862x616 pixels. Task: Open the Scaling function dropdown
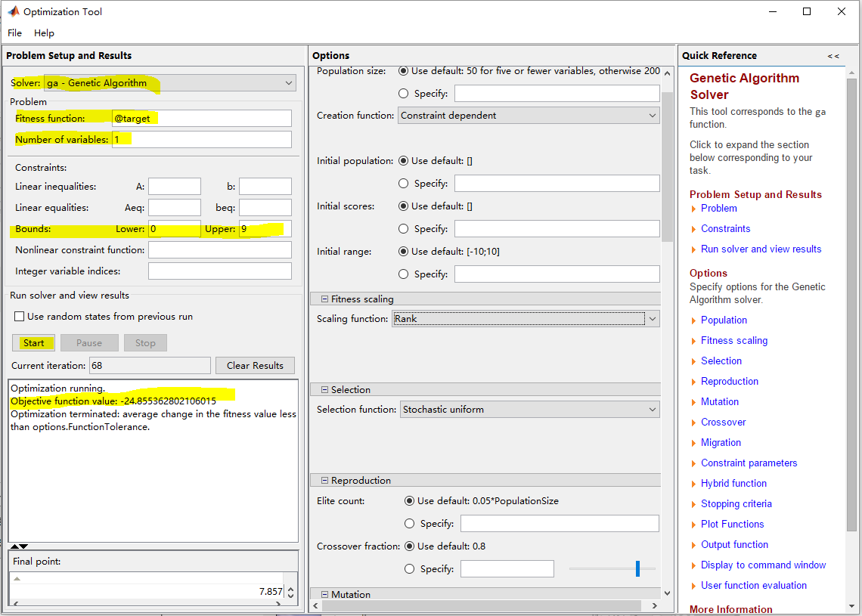tap(525, 319)
